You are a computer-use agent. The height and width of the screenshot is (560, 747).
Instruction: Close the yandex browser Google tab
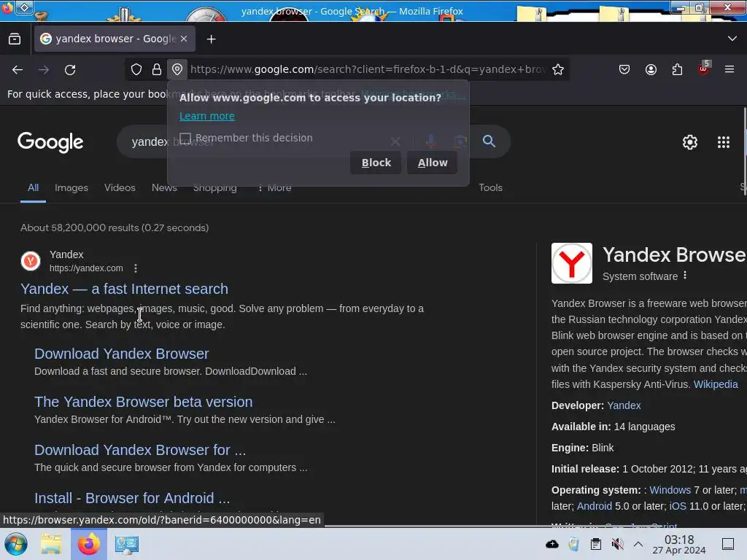[x=184, y=39]
